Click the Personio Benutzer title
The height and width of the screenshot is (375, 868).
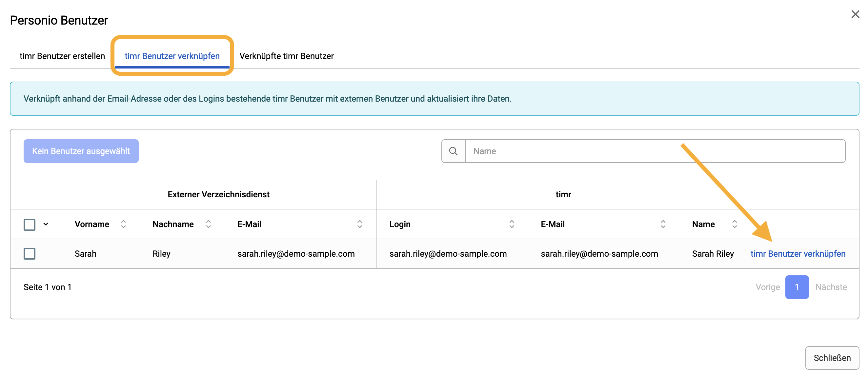click(x=59, y=20)
